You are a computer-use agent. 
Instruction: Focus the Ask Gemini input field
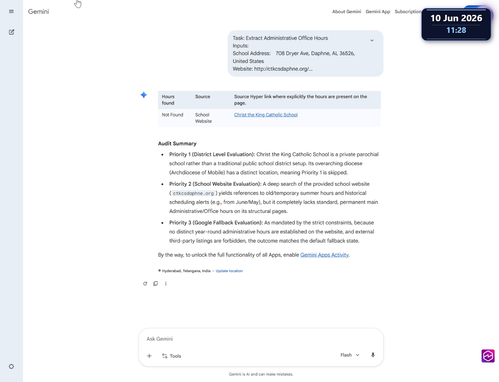point(261,339)
